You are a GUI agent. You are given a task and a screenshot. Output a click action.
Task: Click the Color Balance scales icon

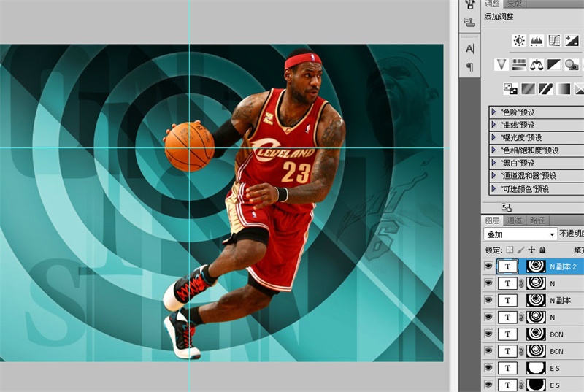click(x=537, y=65)
